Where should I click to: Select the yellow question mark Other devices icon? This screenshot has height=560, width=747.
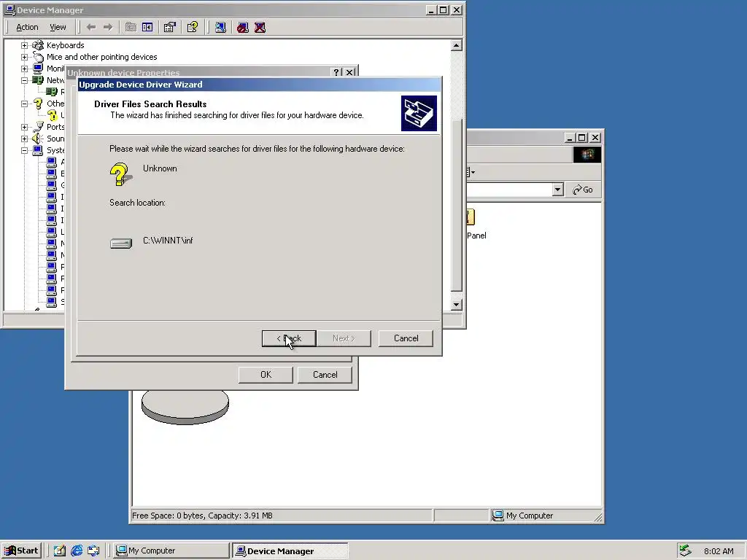pyautogui.click(x=38, y=104)
